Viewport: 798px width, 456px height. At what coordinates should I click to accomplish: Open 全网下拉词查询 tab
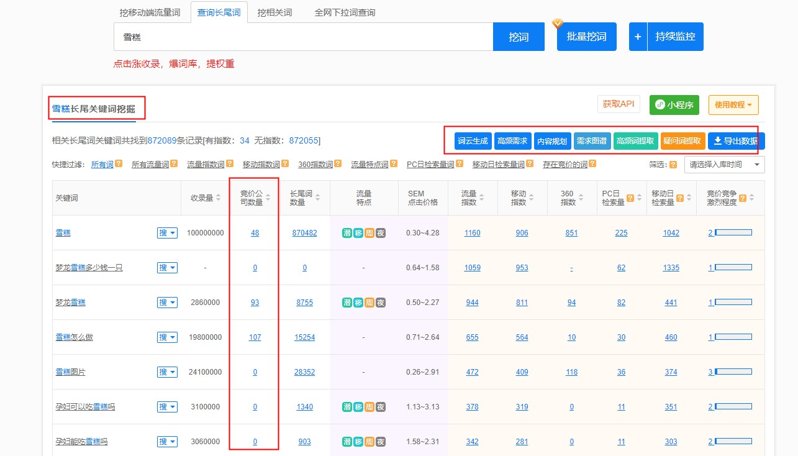345,13
